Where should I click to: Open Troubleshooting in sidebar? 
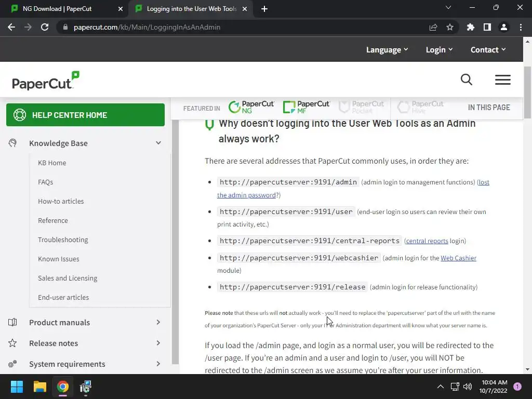click(63, 240)
